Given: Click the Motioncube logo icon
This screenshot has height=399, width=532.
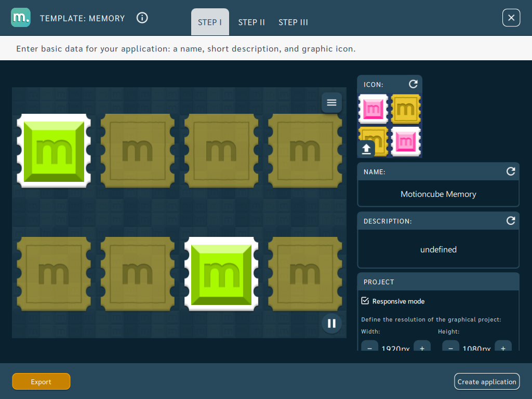Looking at the screenshot, I should click(21, 18).
